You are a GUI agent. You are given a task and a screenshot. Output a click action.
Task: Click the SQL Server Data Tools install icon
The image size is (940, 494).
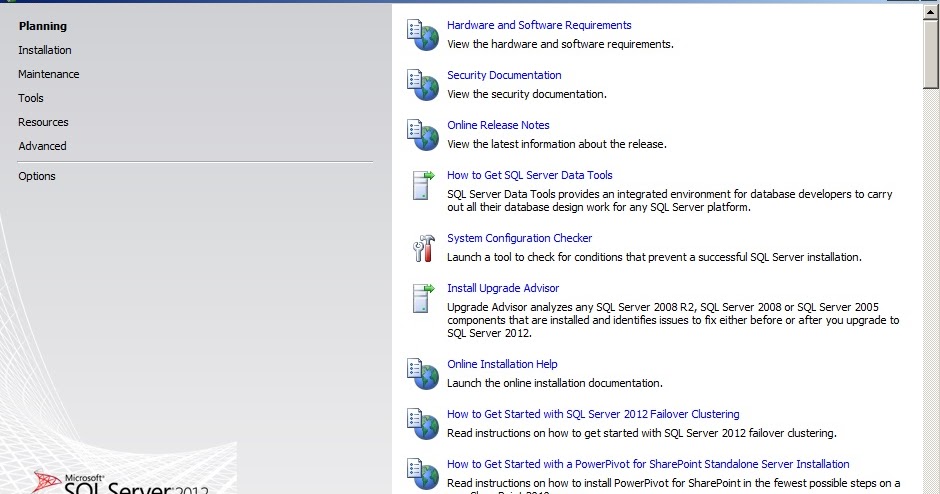[x=423, y=185]
